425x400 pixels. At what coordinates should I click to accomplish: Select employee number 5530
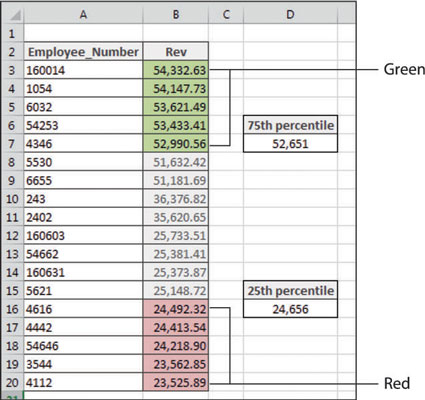[x=83, y=162]
